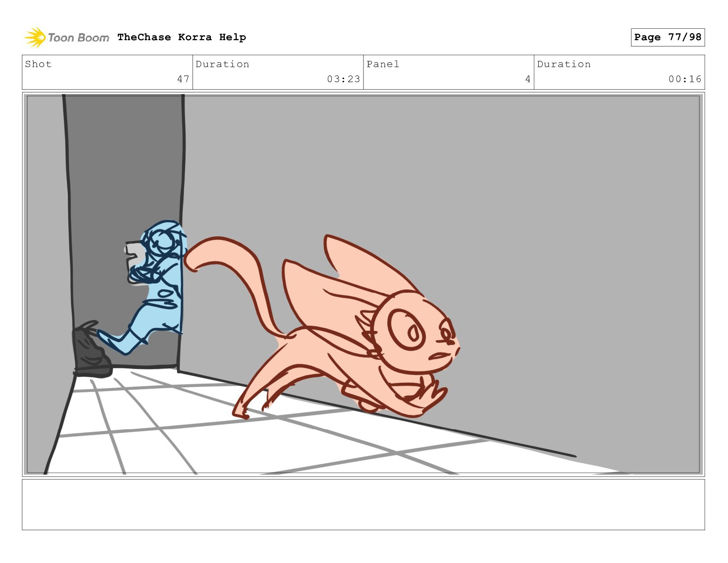
Task: Click the 'Panel' header label
Action: tap(383, 64)
